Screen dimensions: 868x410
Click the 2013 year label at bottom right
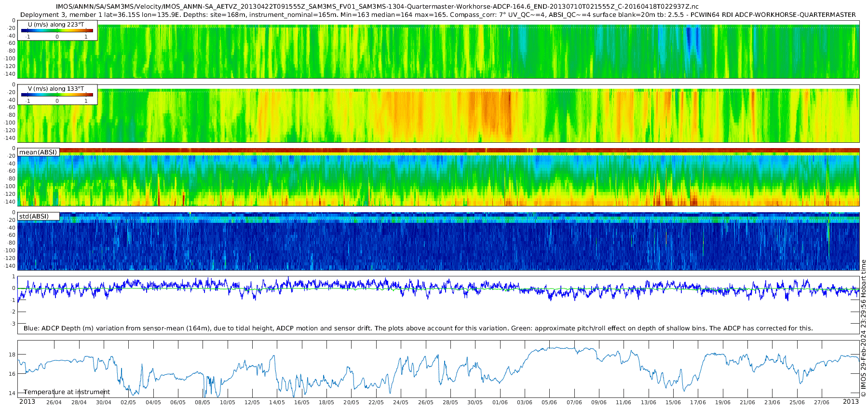(x=851, y=402)
